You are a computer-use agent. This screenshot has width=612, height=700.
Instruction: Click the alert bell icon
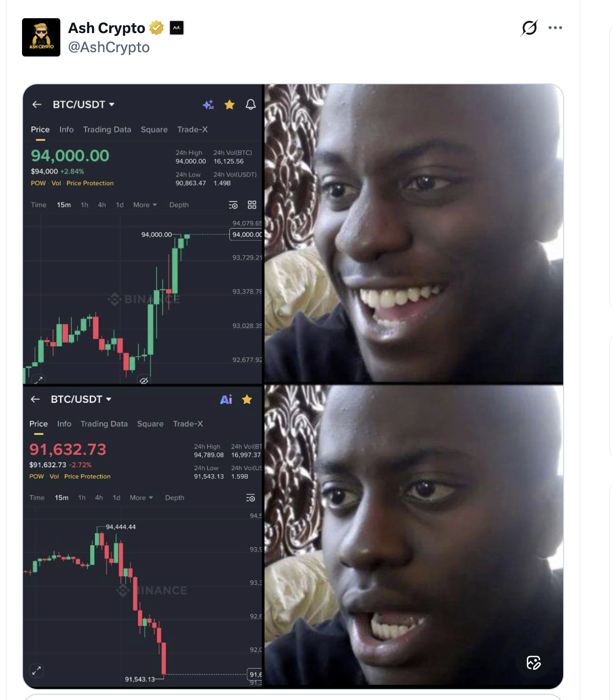[x=250, y=104]
